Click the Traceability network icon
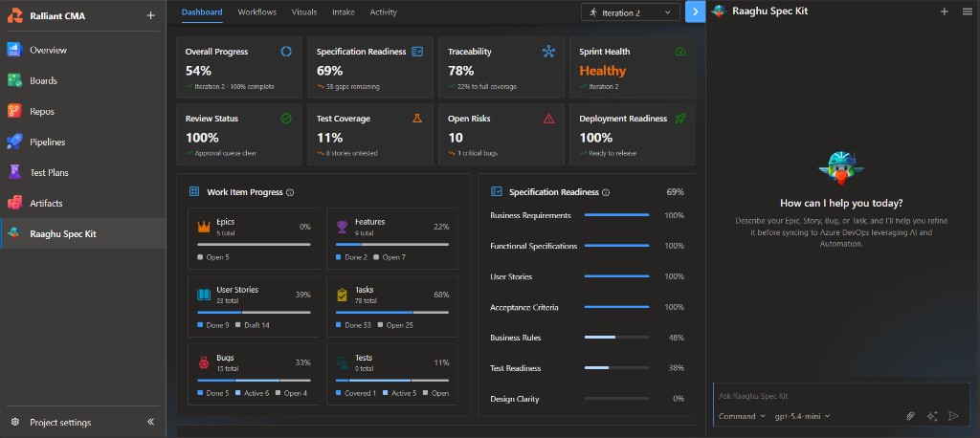The image size is (980, 438). 548,52
